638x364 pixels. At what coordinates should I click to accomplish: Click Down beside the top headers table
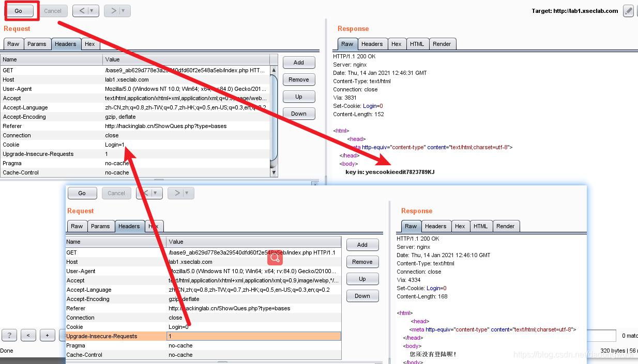(299, 114)
